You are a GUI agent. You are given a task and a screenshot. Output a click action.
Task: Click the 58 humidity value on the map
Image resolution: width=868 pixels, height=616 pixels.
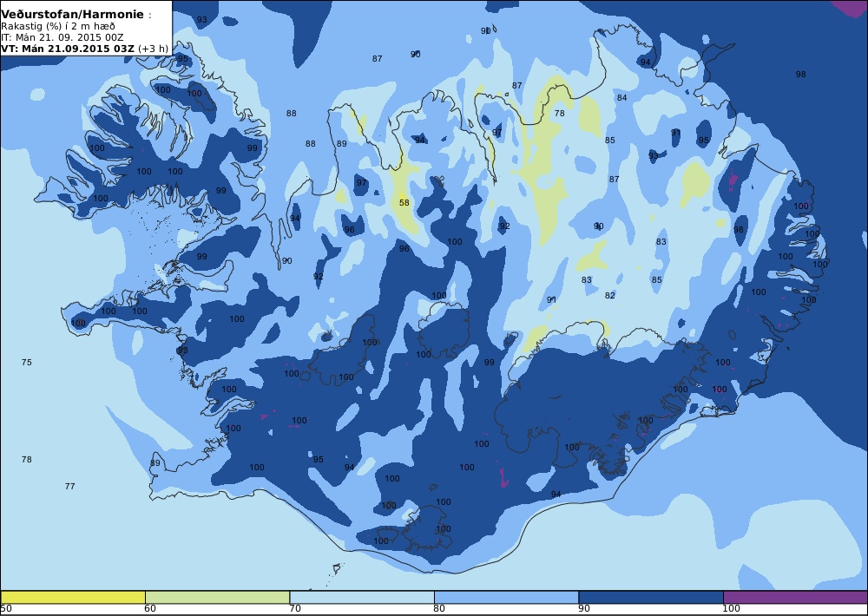tap(404, 202)
